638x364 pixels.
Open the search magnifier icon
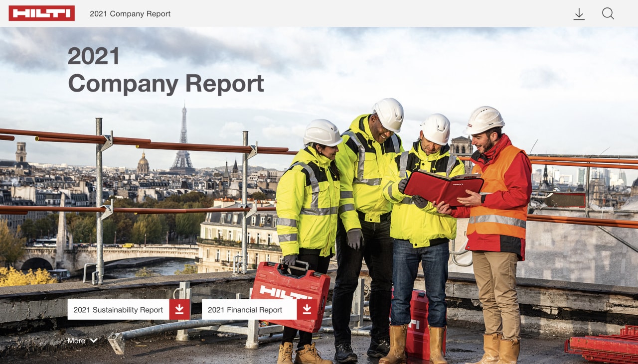(608, 13)
